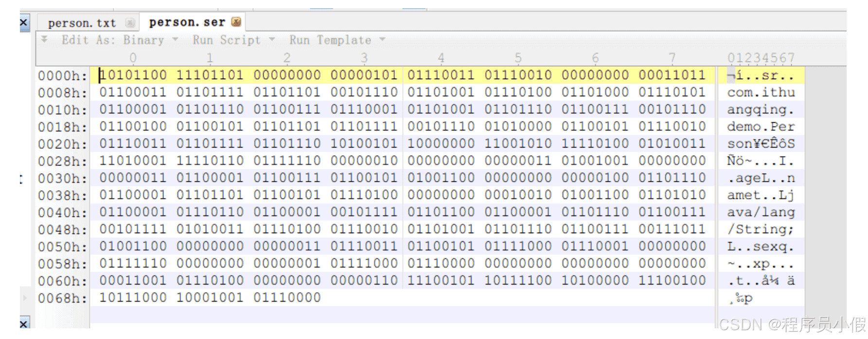The image size is (868, 339).
Task: Click address label 0058h:
Action: [63, 264]
